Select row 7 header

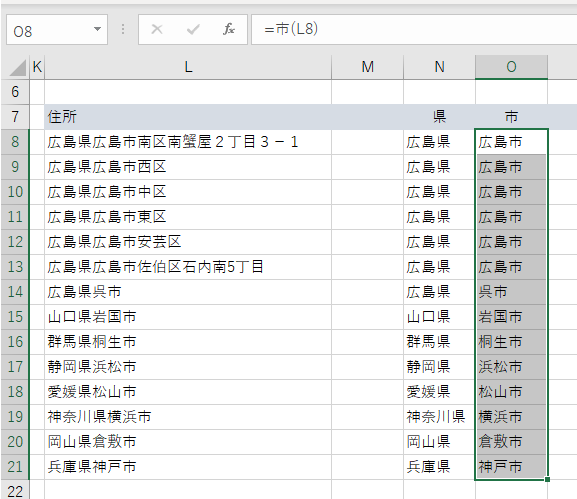(x=15, y=117)
